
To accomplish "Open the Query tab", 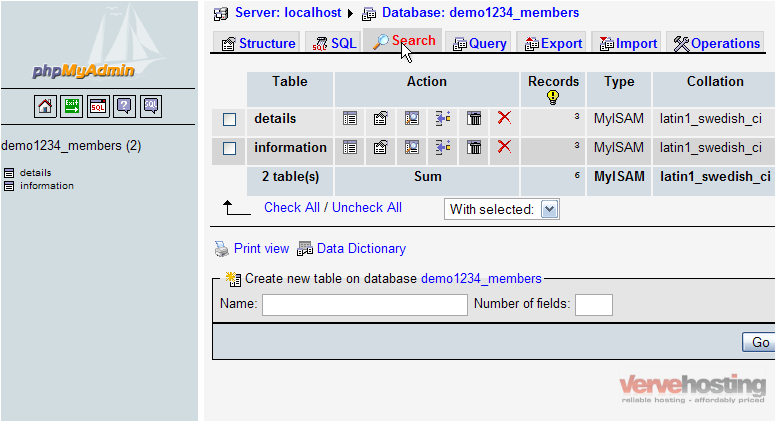I will click(x=480, y=43).
